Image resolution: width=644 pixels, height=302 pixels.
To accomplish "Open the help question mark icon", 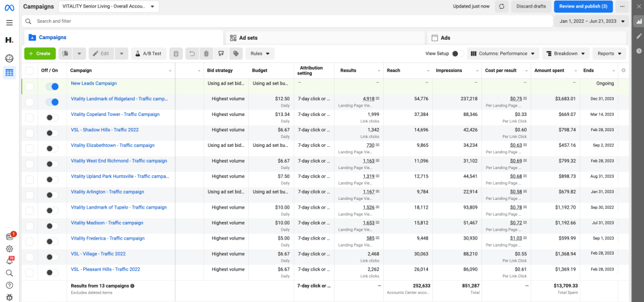I will [x=9, y=285].
